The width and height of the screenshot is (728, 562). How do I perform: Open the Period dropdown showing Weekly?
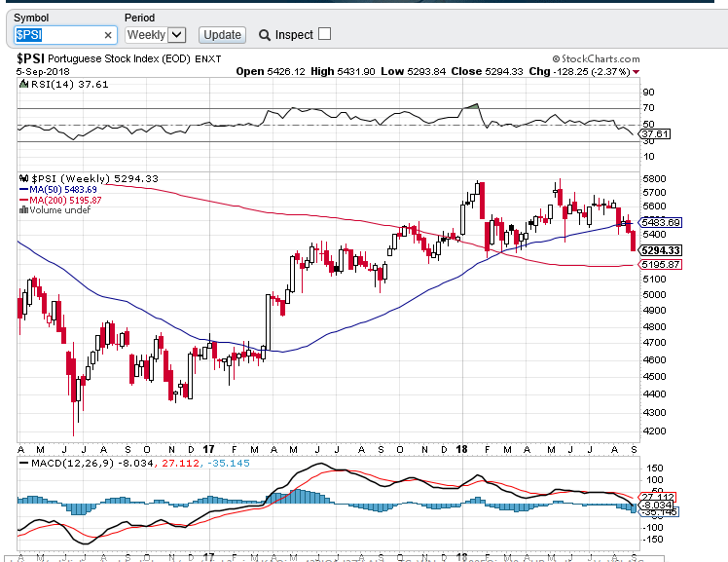pyautogui.click(x=155, y=35)
